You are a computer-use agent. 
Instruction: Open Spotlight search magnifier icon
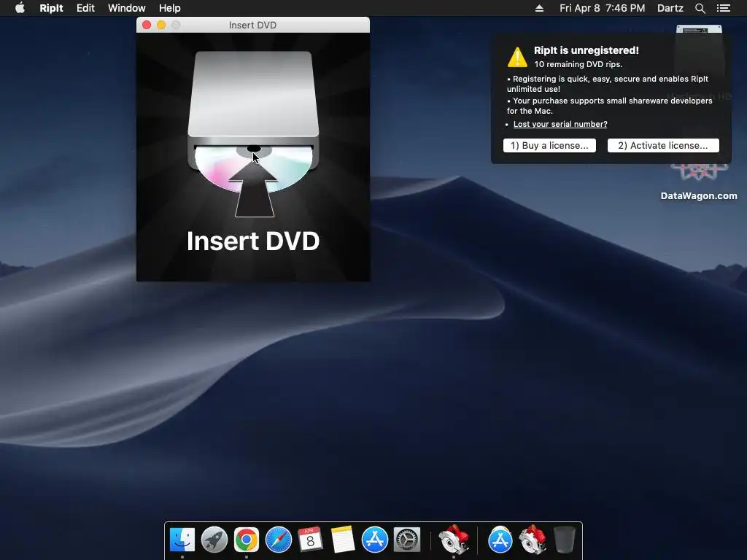click(x=700, y=8)
